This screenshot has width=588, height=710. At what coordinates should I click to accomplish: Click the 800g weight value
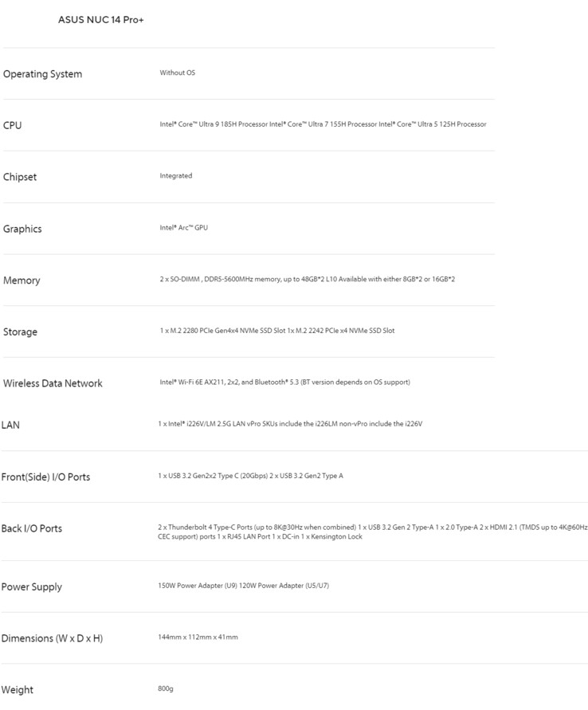165,688
